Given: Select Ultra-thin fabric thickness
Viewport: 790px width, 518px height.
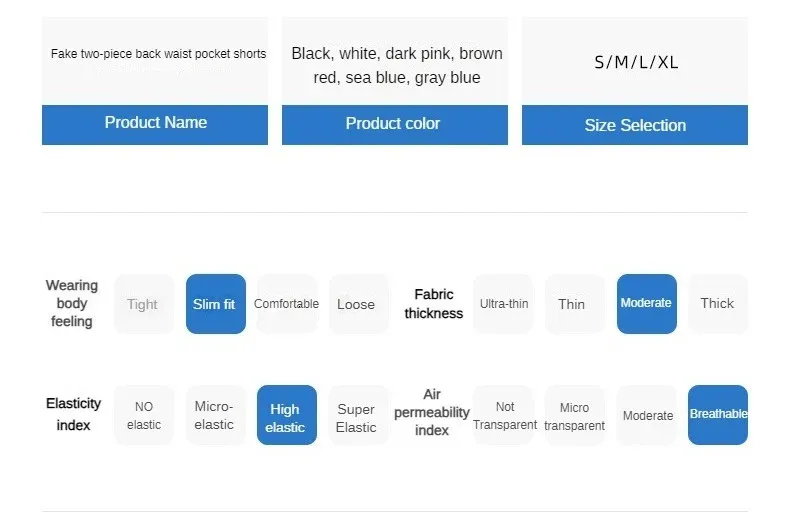Looking at the screenshot, I should pyautogui.click(x=504, y=304).
